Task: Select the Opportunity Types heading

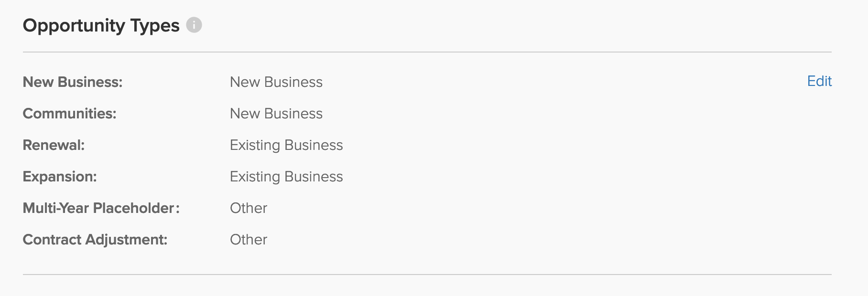Action: coord(101,26)
